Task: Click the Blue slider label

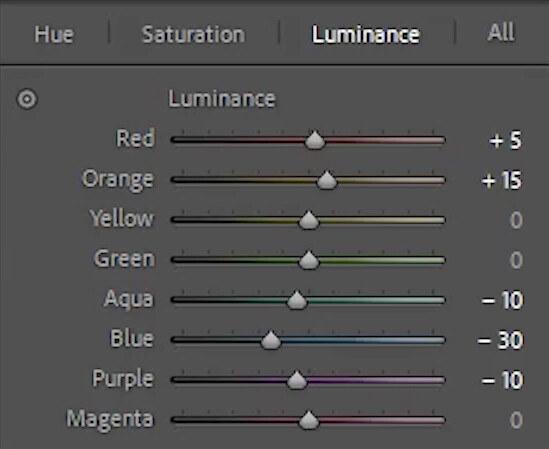Action: tap(132, 338)
